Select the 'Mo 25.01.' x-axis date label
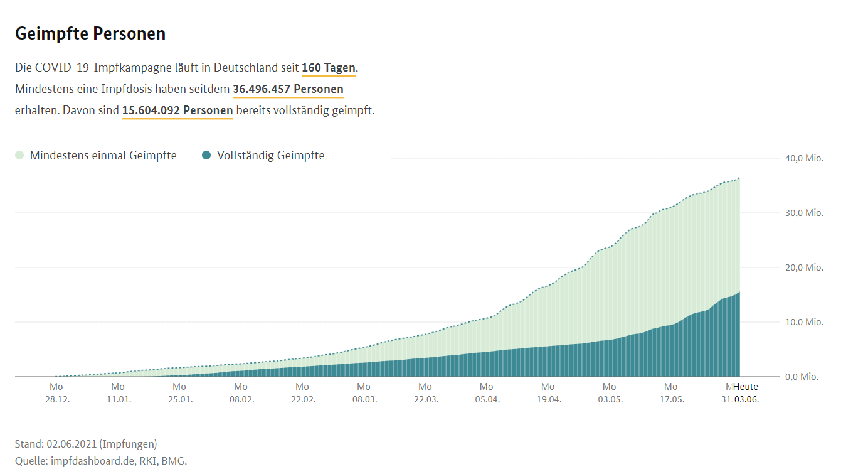This screenshot has height=474, width=868. 179,393
